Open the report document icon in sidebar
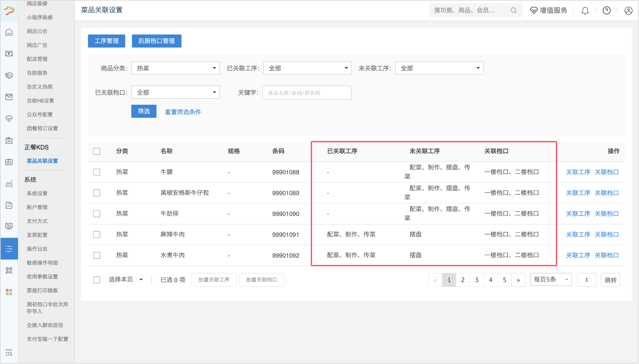 coord(9,205)
